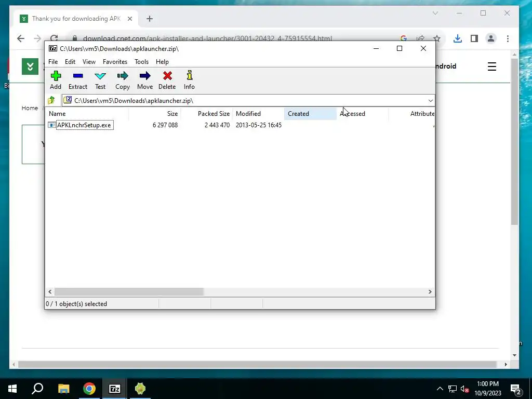This screenshot has height=399, width=532.
Task: Click the 7z taskbar button
Action: click(115, 389)
